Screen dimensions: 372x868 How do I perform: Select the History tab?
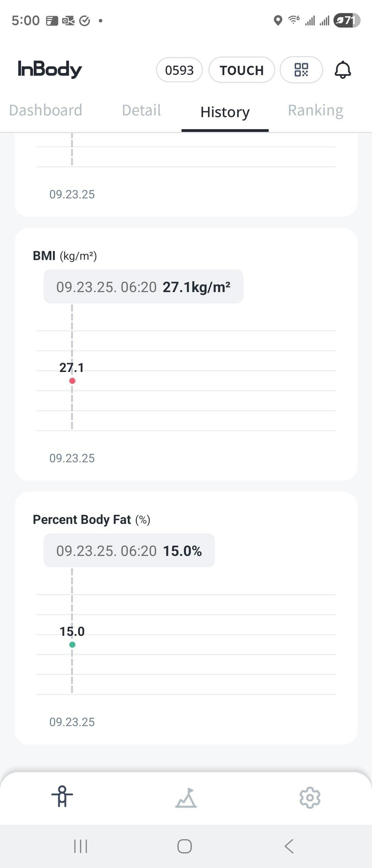click(x=225, y=112)
